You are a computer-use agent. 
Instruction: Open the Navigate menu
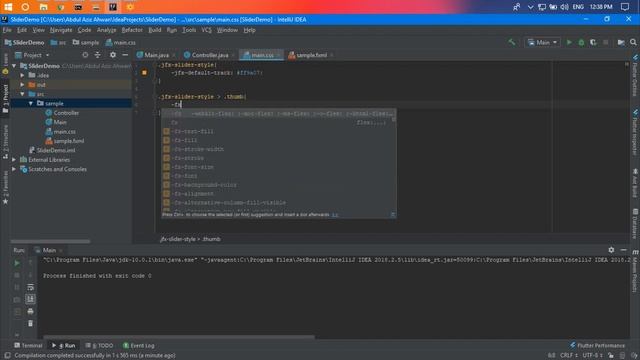[61, 30]
